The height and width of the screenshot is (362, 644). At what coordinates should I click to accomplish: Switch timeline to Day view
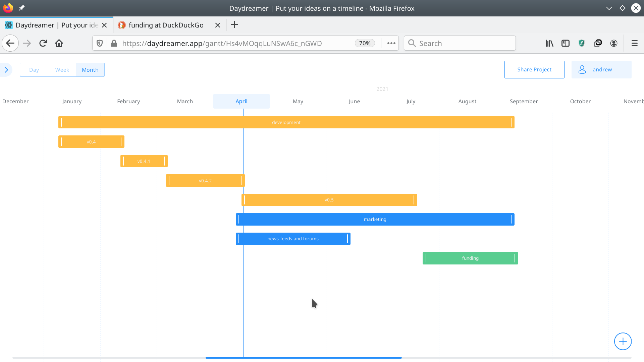tap(34, 70)
